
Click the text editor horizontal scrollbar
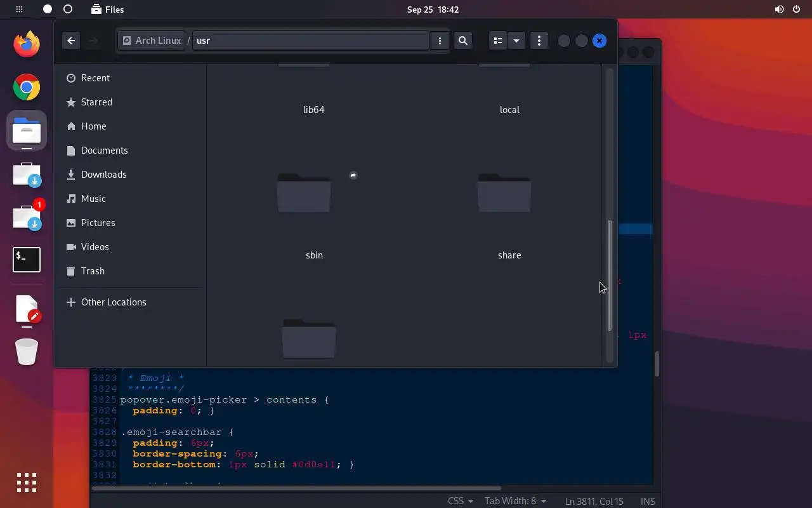[297, 488]
